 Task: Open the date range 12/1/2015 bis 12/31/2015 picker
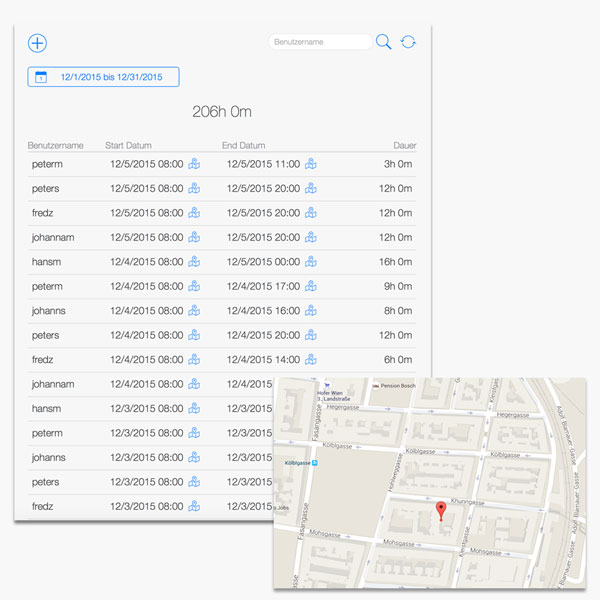(x=103, y=77)
